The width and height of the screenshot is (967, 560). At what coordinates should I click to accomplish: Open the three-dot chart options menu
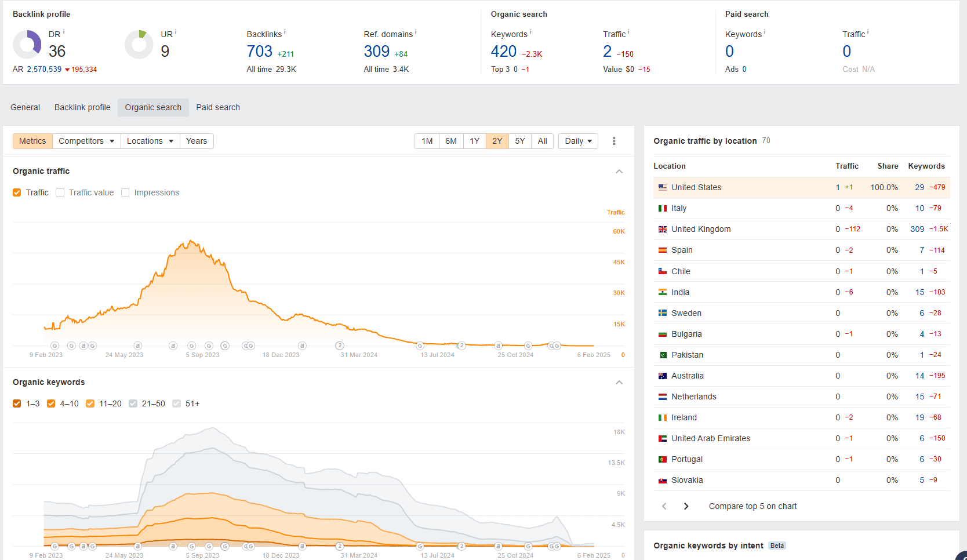point(614,141)
